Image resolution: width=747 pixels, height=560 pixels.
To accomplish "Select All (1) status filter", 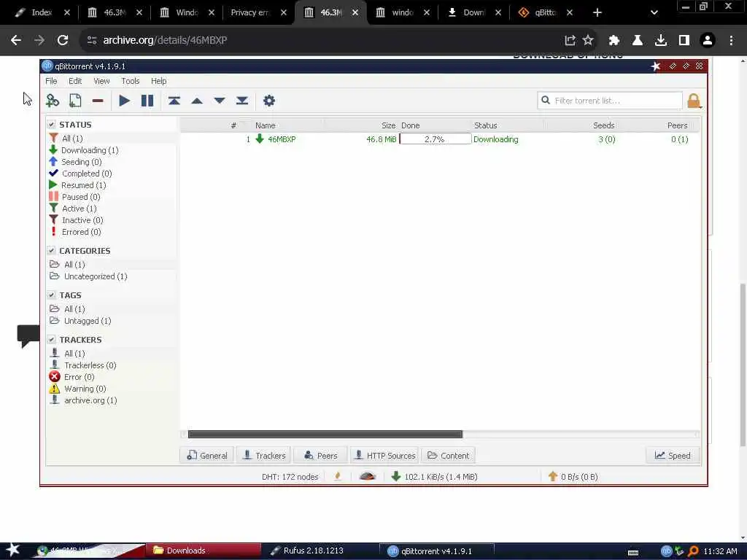I will click(72, 138).
